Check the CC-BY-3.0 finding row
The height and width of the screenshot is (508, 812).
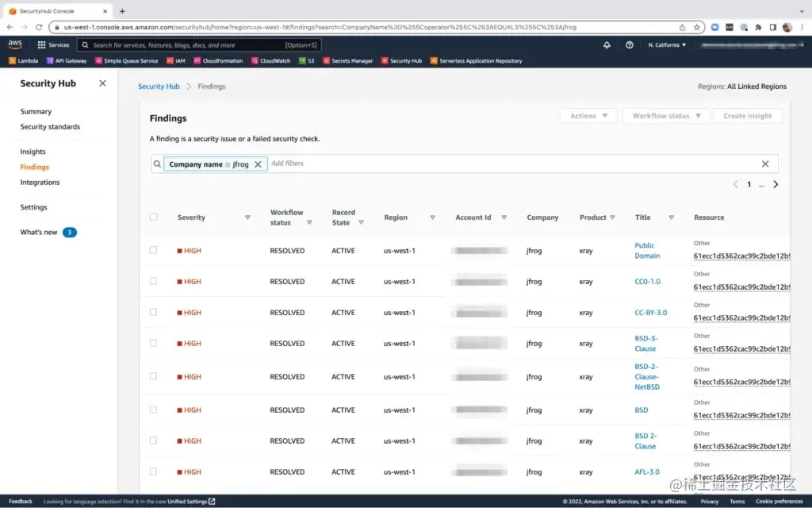point(153,312)
